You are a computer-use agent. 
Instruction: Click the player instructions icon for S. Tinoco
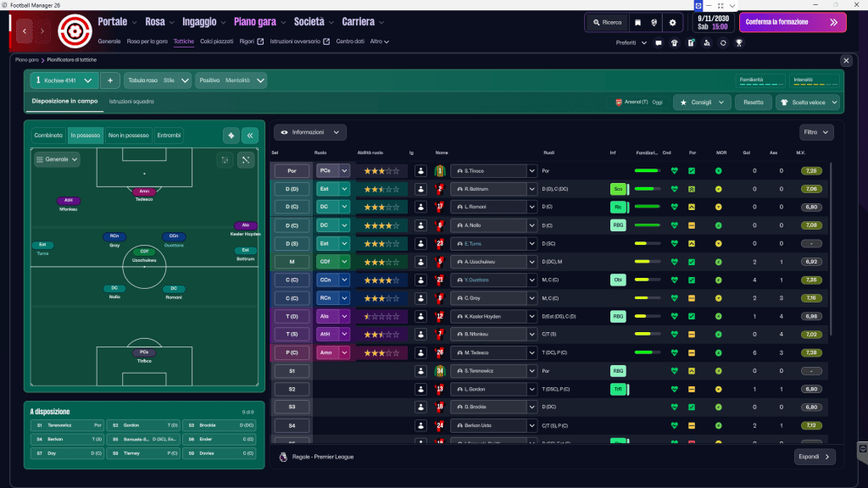[420, 170]
